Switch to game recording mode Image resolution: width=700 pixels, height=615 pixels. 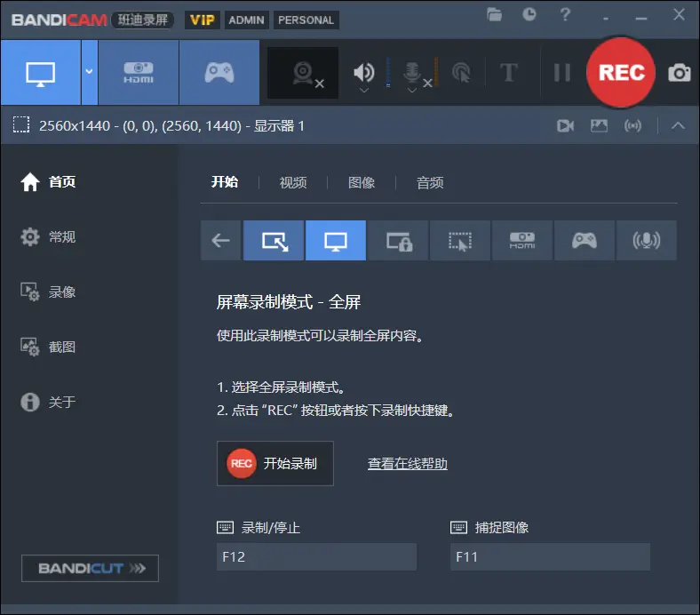pos(219,72)
